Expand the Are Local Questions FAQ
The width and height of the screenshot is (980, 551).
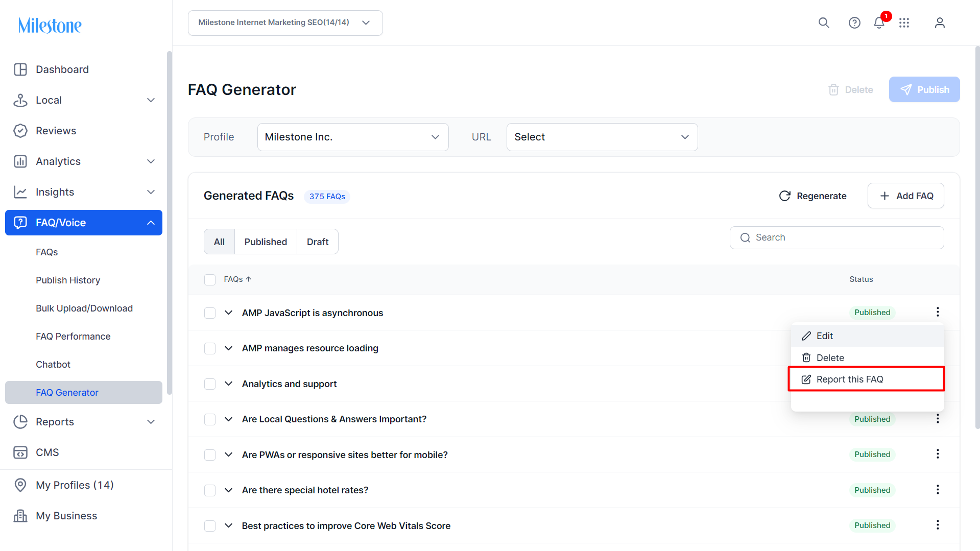pyautogui.click(x=229, y=419)
